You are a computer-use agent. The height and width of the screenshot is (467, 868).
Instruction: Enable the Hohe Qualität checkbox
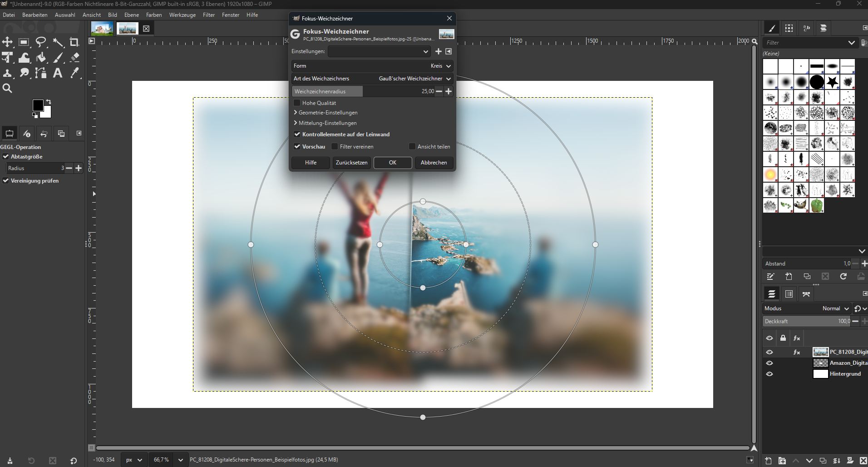(297, 103)
